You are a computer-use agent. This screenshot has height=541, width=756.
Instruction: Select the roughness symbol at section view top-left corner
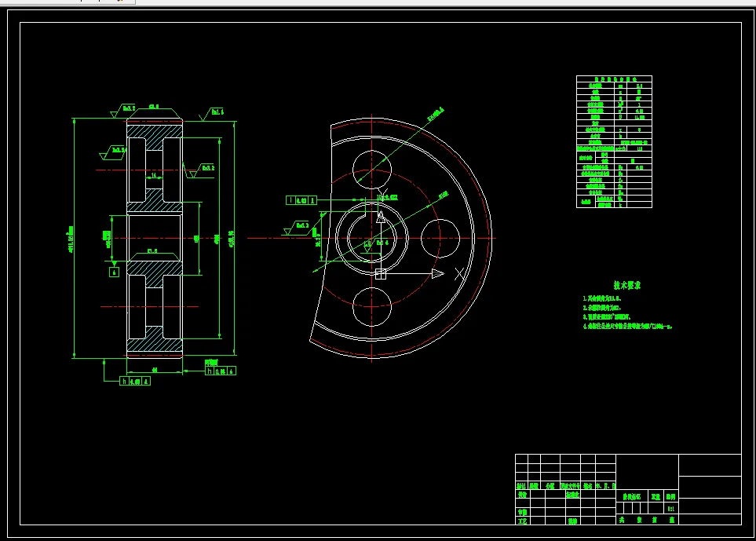pyautogui.click(x=123, y=111)
